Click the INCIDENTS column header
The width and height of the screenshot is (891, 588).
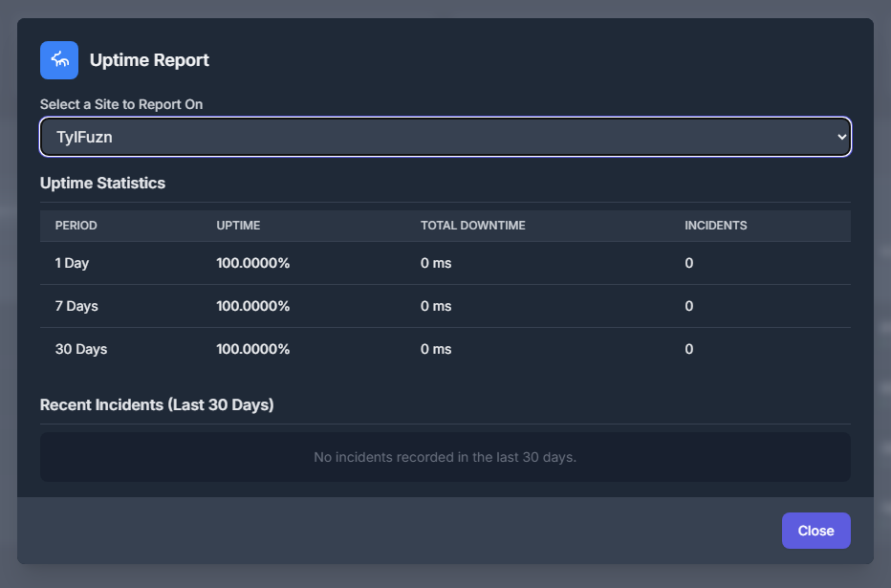[x=716, y=225]
